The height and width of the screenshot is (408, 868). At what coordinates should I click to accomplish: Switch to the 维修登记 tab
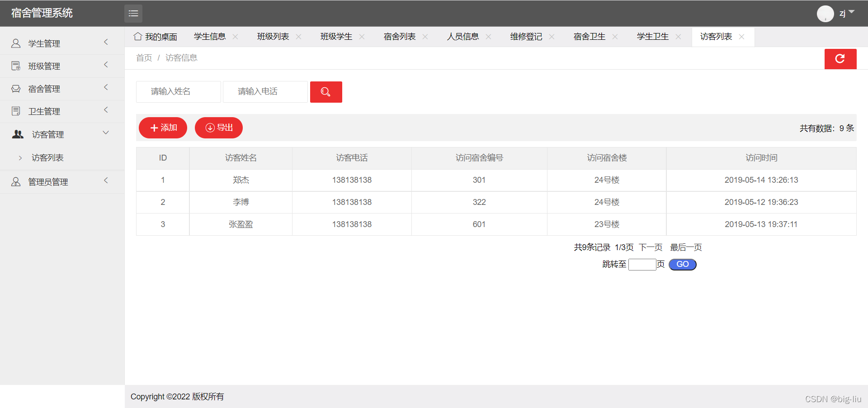point(526,37)
